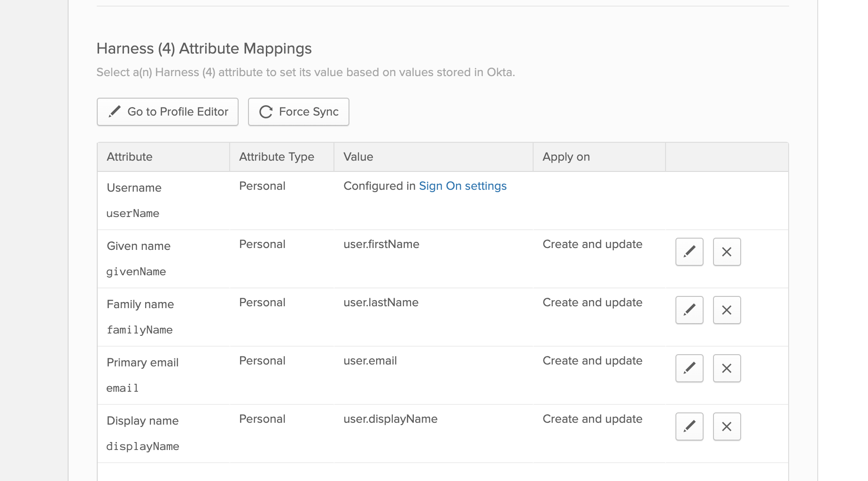
Task: Click the user.email value text
Action: point(370,361)
